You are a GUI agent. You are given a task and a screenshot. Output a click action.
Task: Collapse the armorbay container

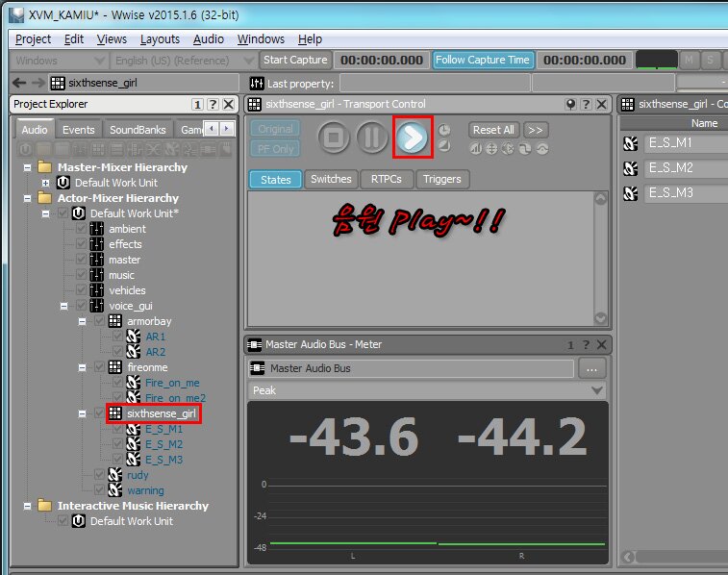point(82,321)
